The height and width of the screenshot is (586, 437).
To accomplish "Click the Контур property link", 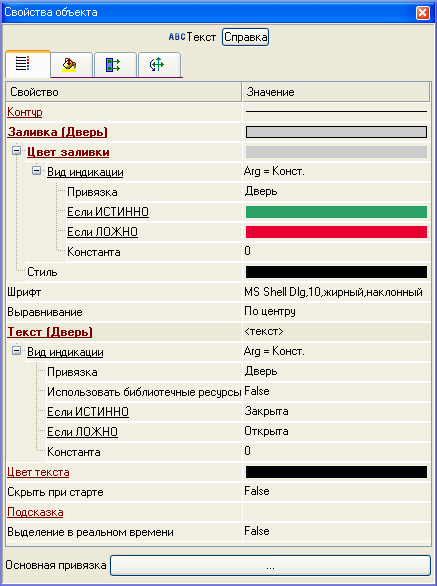I will [25, 112].
